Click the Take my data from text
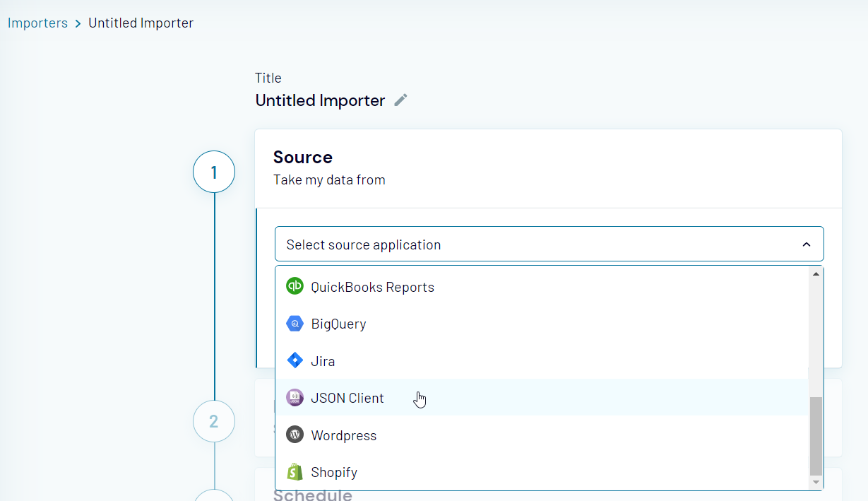The height and width of the screenshot is (501, 868). [x=329, y=179]
